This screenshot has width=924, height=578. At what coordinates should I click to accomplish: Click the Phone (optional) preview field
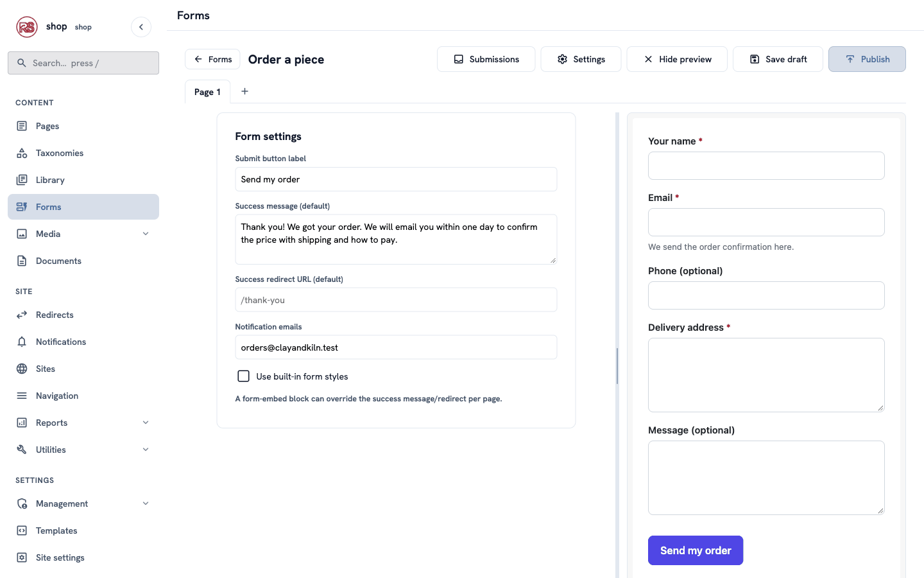coord(766,295)
